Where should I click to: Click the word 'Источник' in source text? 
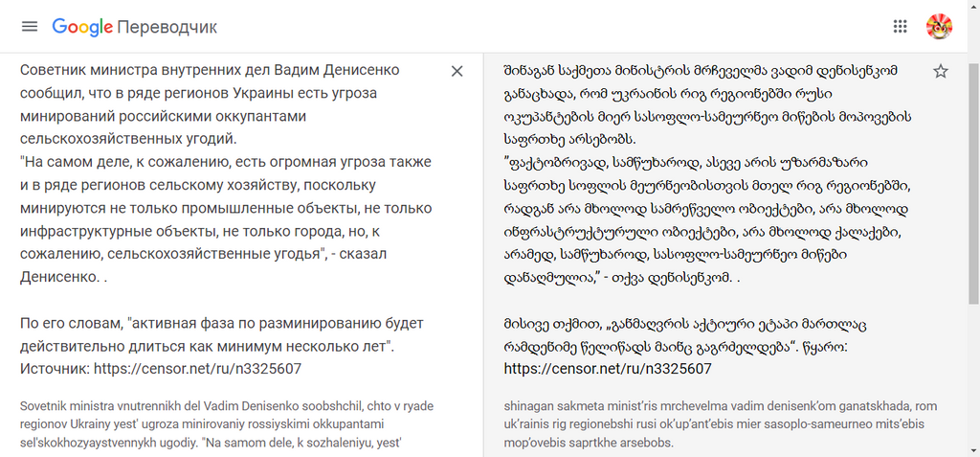click(53, 368)
